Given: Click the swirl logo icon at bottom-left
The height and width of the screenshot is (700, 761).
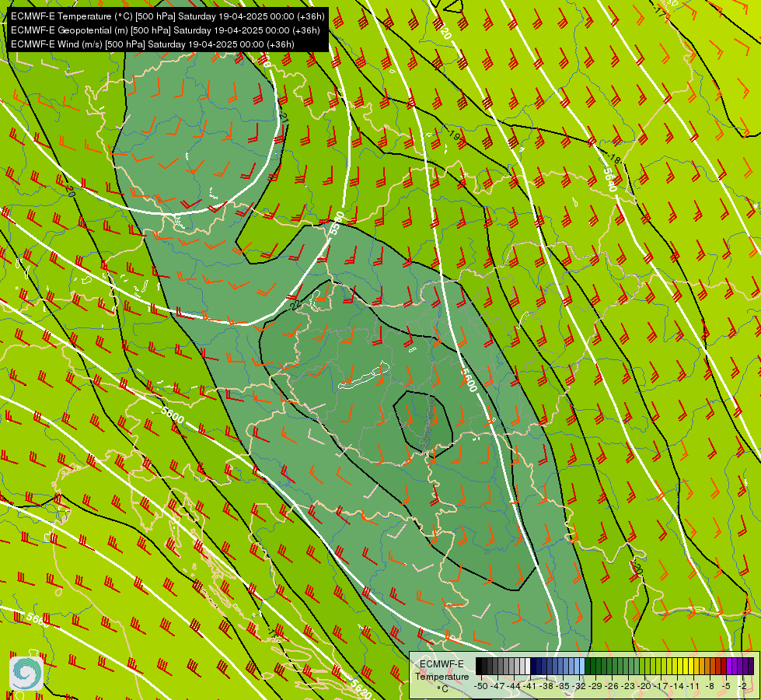Looking at the screenshot, I should pyautogui.click(x=26, y=673).
